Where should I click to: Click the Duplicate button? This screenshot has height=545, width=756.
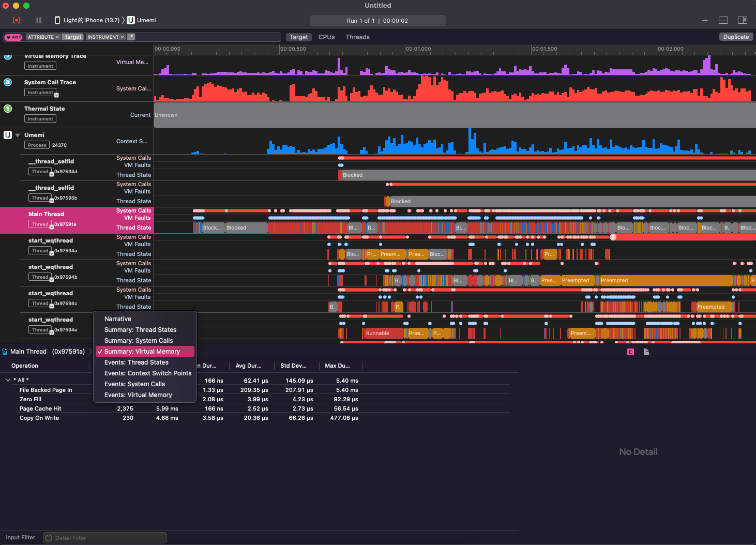click(736, 37)
